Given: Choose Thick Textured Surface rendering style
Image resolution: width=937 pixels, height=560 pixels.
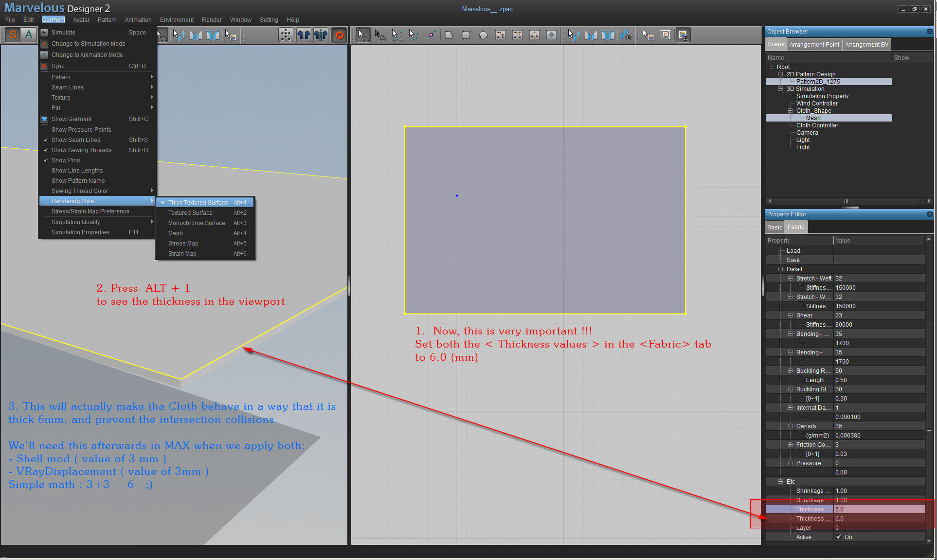Looking at the screenshot, I should pos(205,203).
